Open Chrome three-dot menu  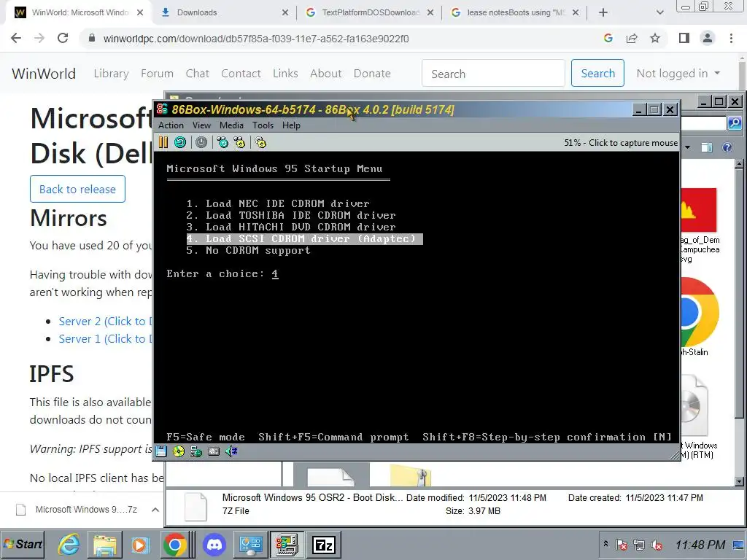[731, 38]
